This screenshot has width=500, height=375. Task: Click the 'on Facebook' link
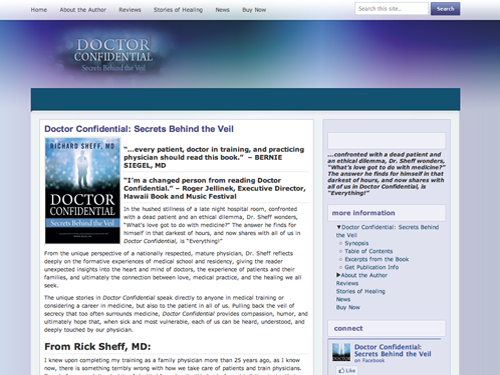click(369, 360)
